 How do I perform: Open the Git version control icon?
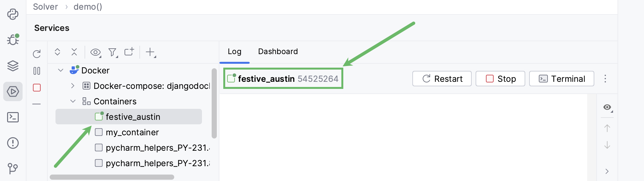13,168
